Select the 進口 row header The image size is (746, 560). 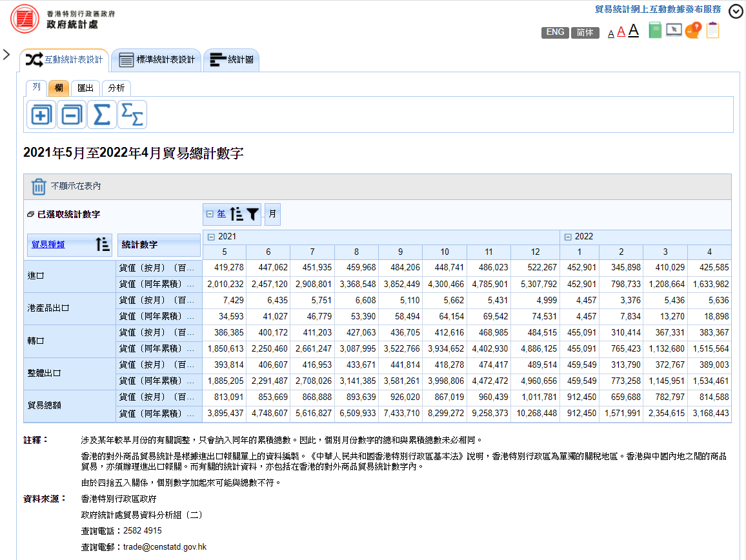70,276
